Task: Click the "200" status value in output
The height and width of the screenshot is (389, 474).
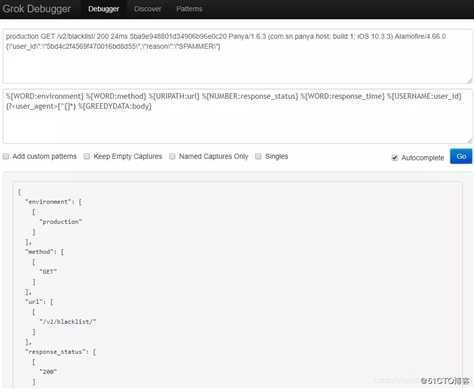Action: coord(48,372)
